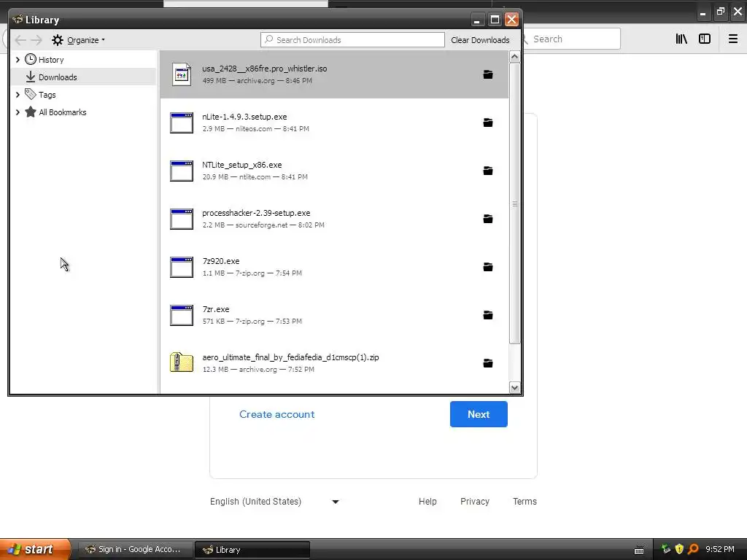
Task: Open the Windows start button
Action: coord(35,549)
